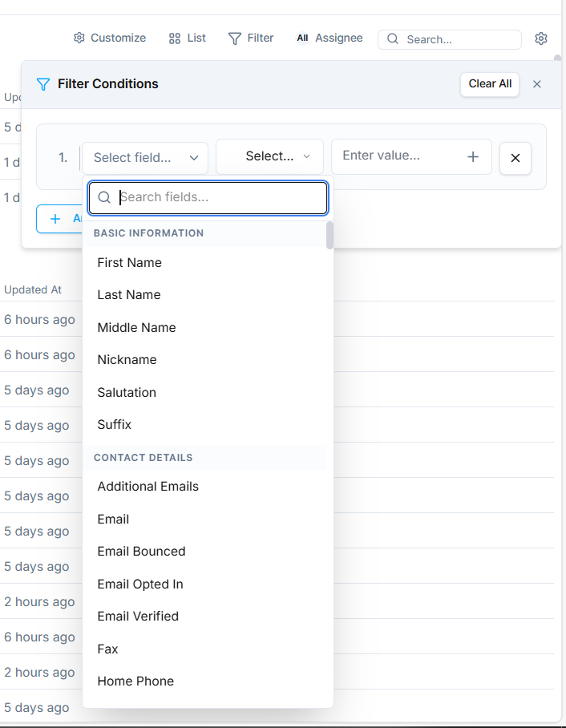566x728 pixels.
Task: Select Email Verified field option
Action: (x=138, y=617)
